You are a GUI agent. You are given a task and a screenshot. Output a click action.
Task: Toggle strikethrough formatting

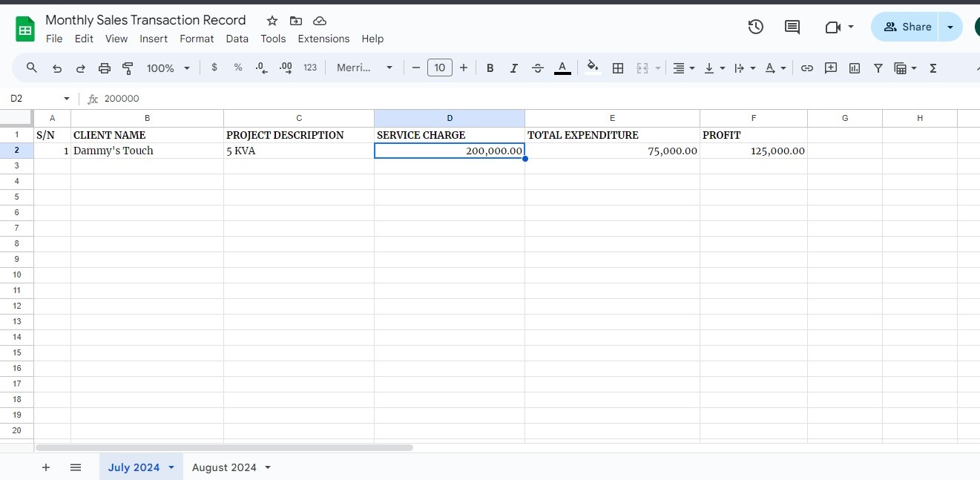click(x=538, y=68)
